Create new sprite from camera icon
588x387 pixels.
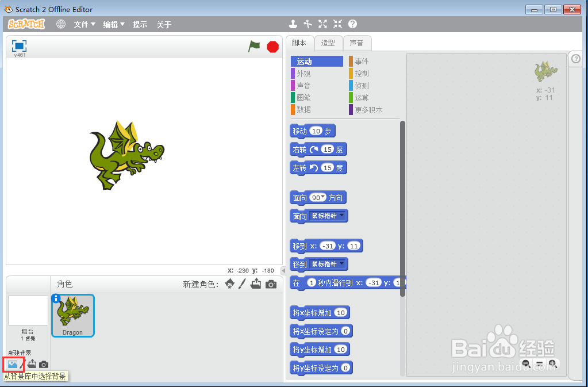click(271, 285)
